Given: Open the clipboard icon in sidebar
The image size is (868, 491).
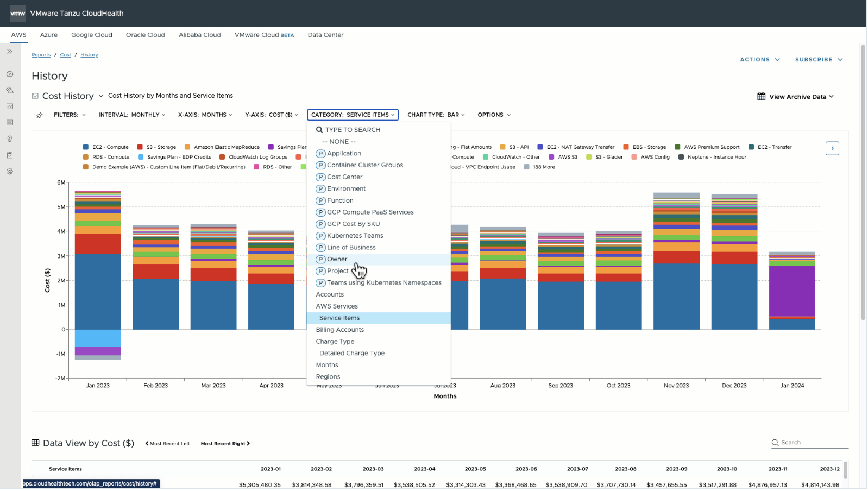Looking at the screenshot, I should click(10, 155).
